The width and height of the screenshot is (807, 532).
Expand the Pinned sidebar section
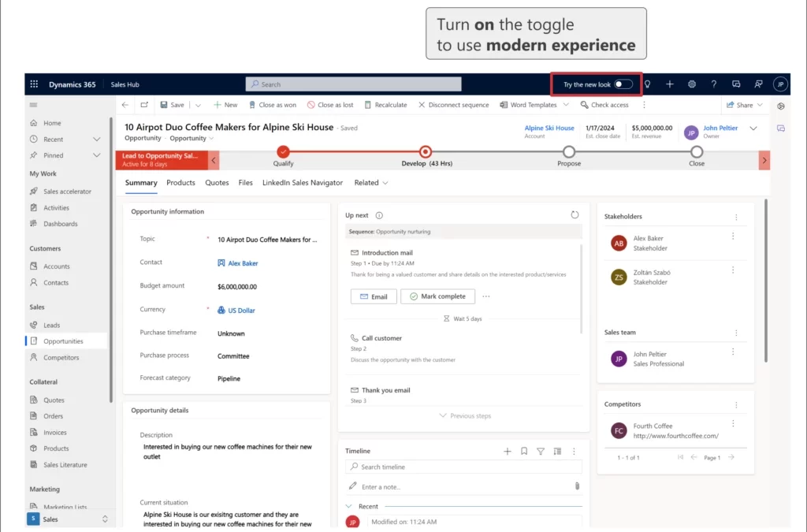pyautogui.click(x=96, y=155)
